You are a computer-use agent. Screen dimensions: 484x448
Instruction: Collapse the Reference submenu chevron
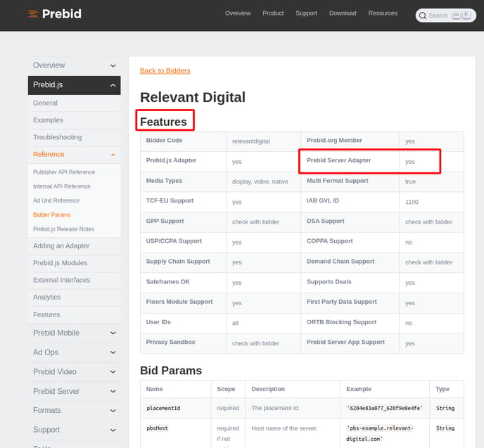click(x=113, y=155)
